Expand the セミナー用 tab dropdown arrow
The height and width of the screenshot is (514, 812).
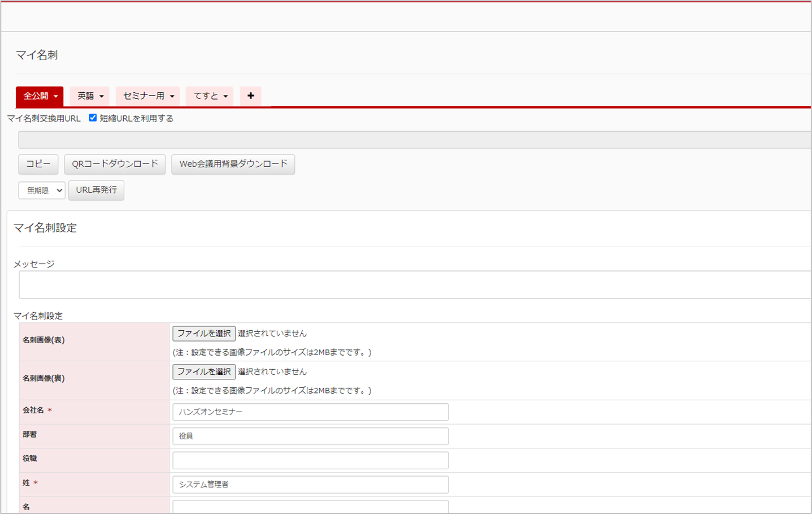pyautogui.click(x=172, y=97)
